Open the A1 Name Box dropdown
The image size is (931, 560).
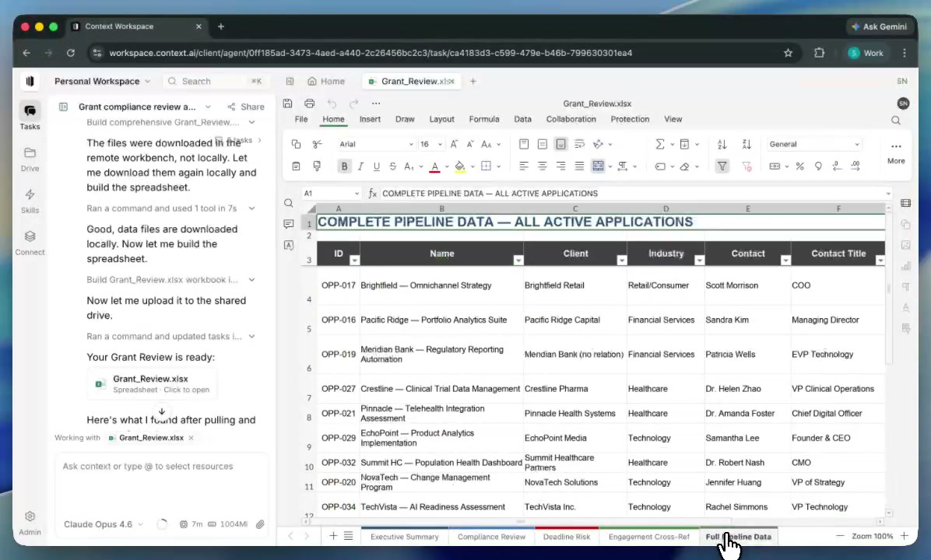tap(357, 194)
